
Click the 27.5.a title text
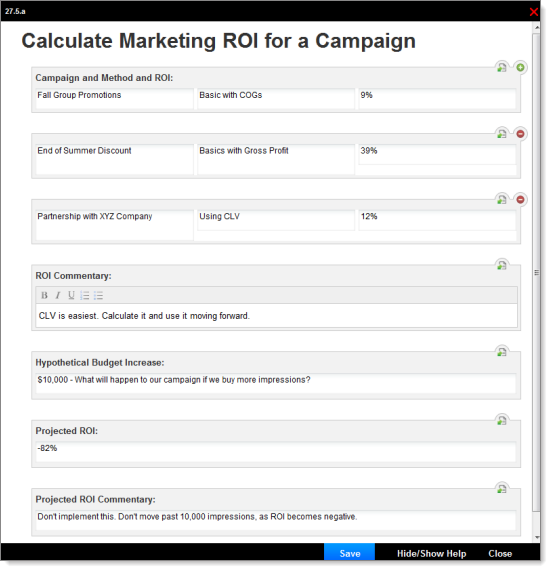(x=15, y=11)
